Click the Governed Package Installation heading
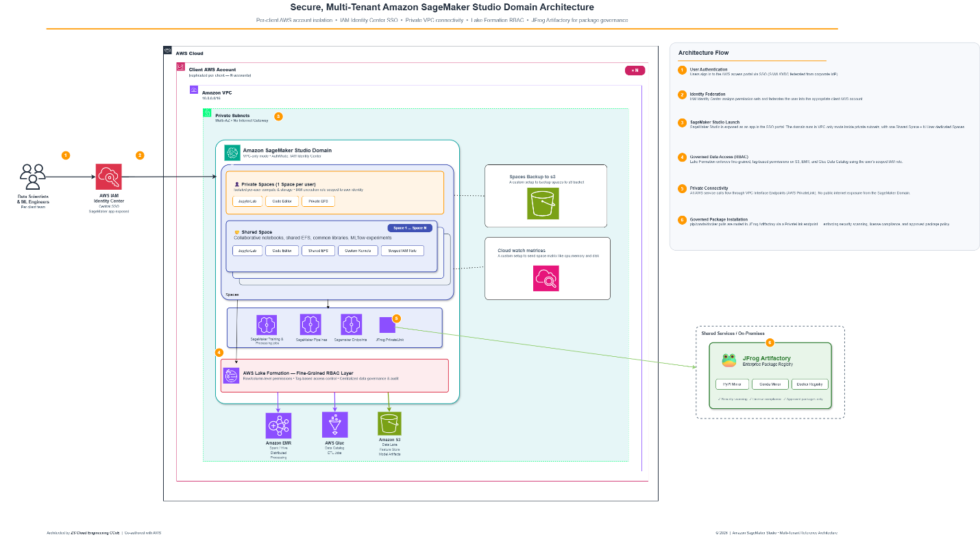 click(718, 219)
